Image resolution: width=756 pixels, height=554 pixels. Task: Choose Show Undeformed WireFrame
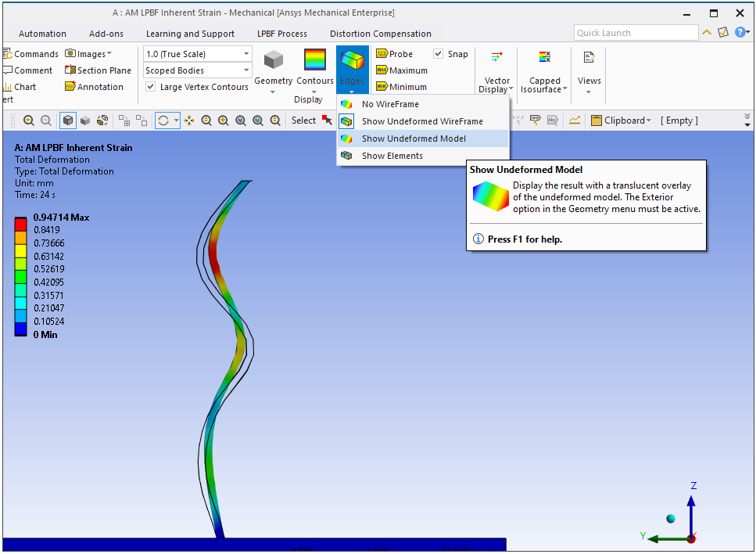(x=423, y=121)
